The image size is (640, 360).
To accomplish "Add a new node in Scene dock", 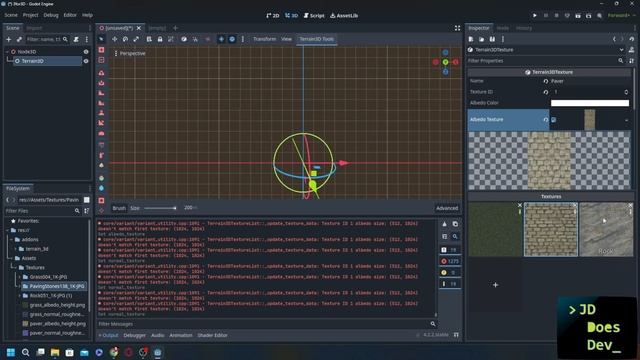I will (x=9, y=40).
